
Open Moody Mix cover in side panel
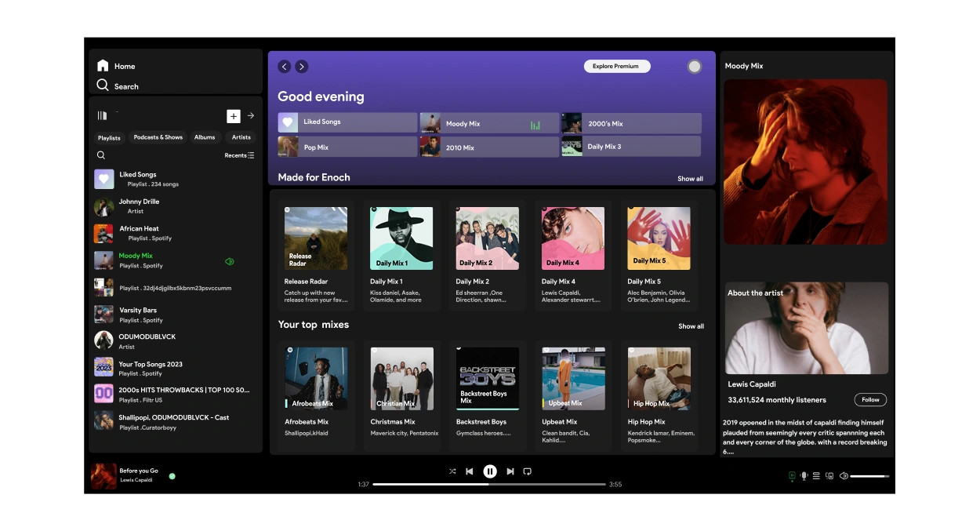click(x=806, y=162)
